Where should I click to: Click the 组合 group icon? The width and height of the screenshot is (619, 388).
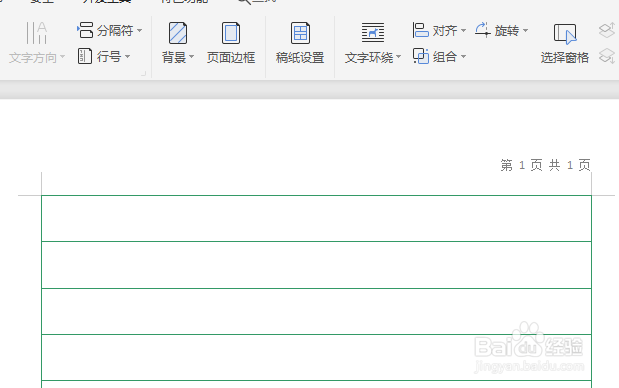[x=421, y=56]
